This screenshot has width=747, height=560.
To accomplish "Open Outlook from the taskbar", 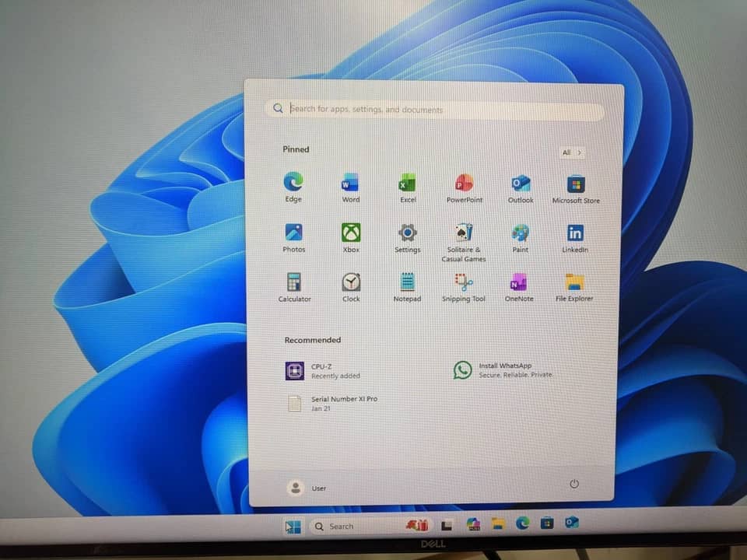I will coord(572,523).
